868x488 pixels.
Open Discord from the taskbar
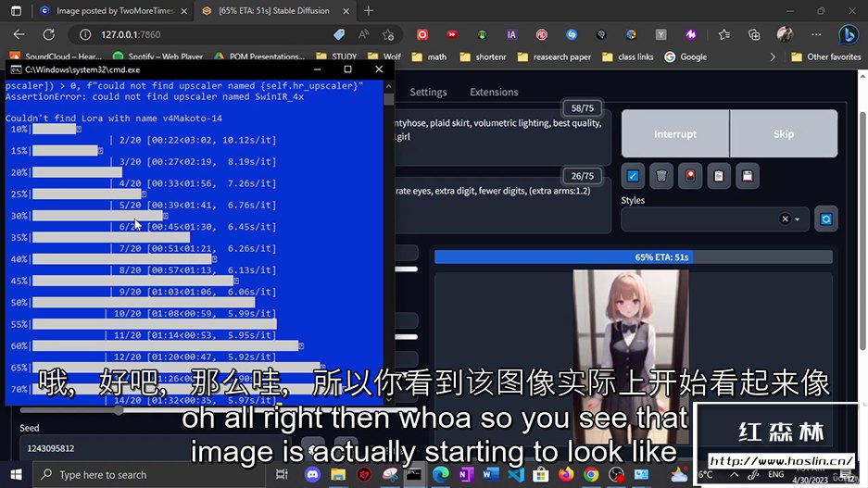tap(312, 475)
